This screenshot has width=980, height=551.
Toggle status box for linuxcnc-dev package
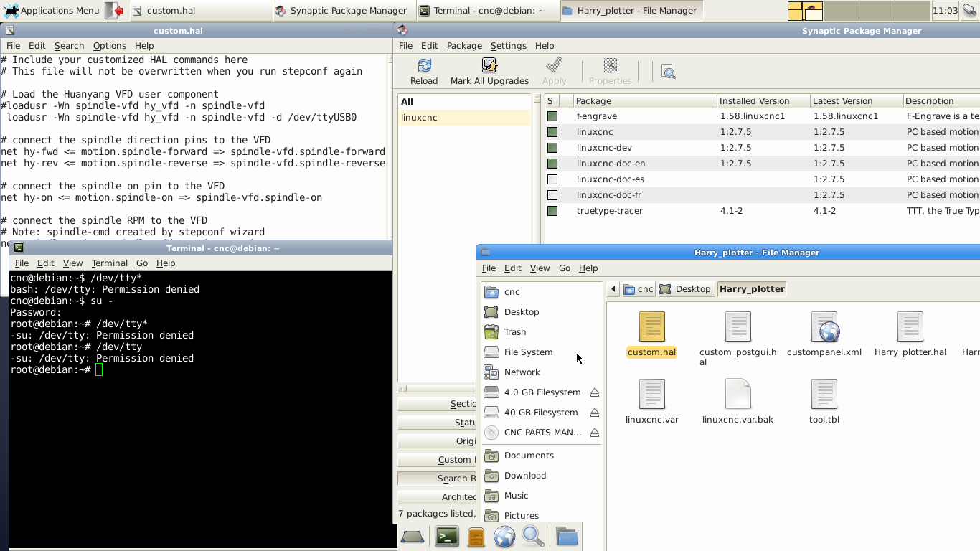tap(552, 147)
